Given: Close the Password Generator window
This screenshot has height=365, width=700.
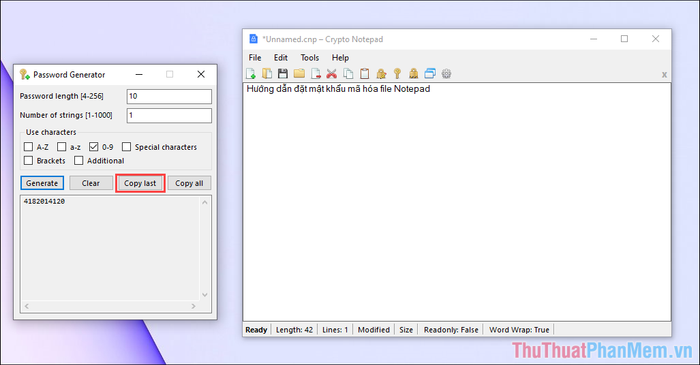Looking at the screenshot, I should click(201, 75).
